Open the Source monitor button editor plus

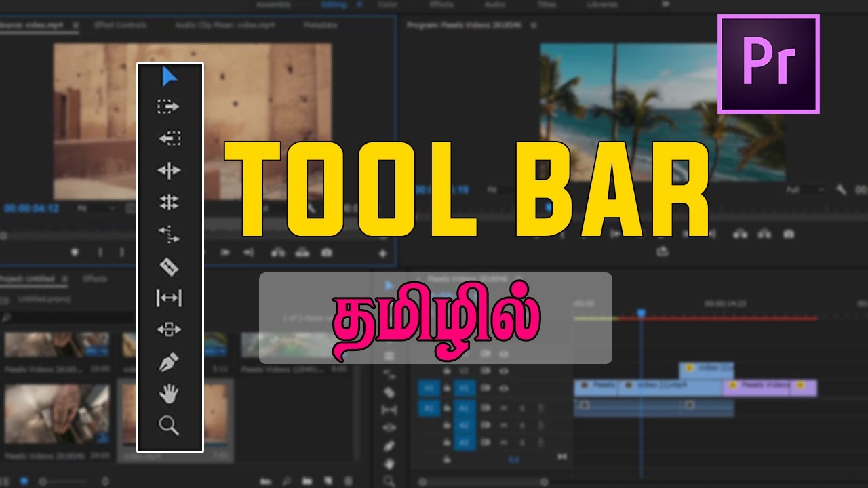382,253
